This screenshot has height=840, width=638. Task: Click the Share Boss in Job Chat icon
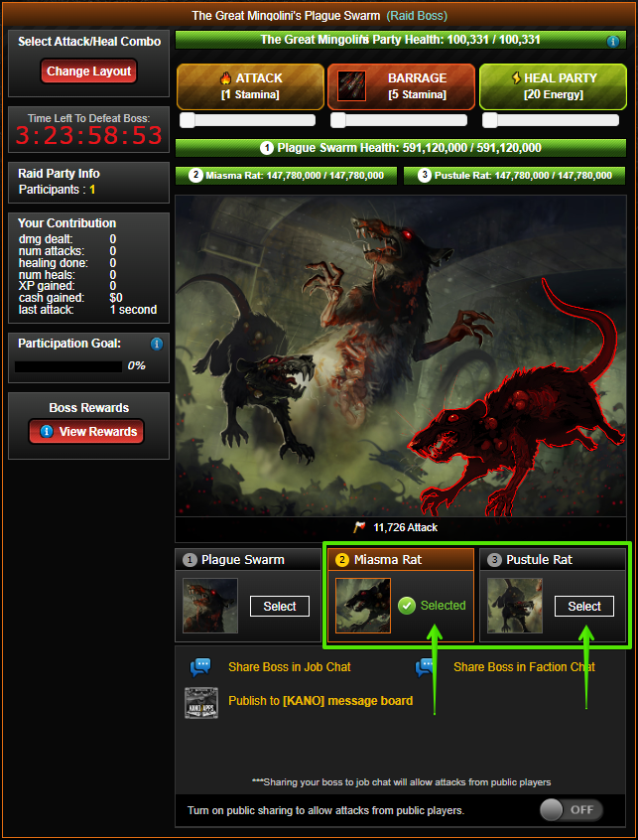coord(200,667)
